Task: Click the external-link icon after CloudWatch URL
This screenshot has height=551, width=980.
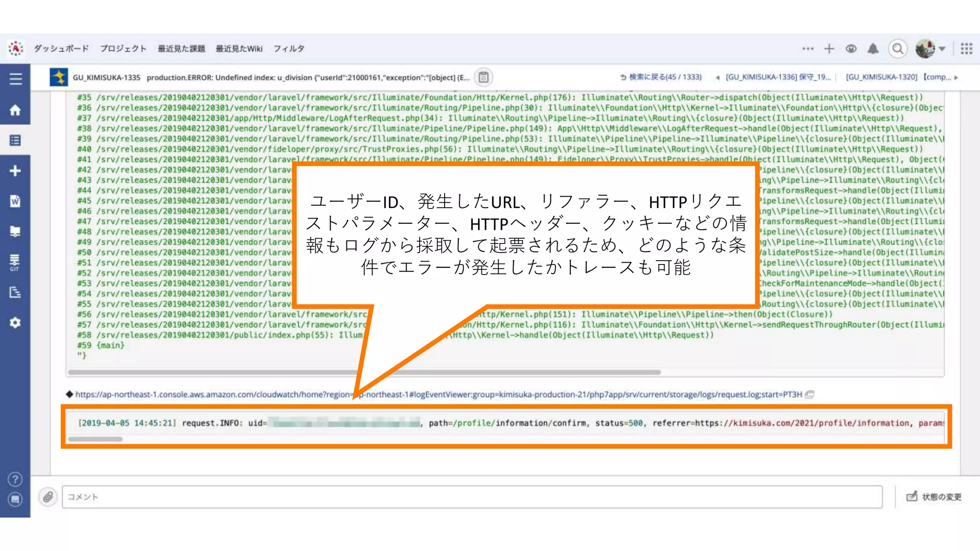Action: pos(810,395)
